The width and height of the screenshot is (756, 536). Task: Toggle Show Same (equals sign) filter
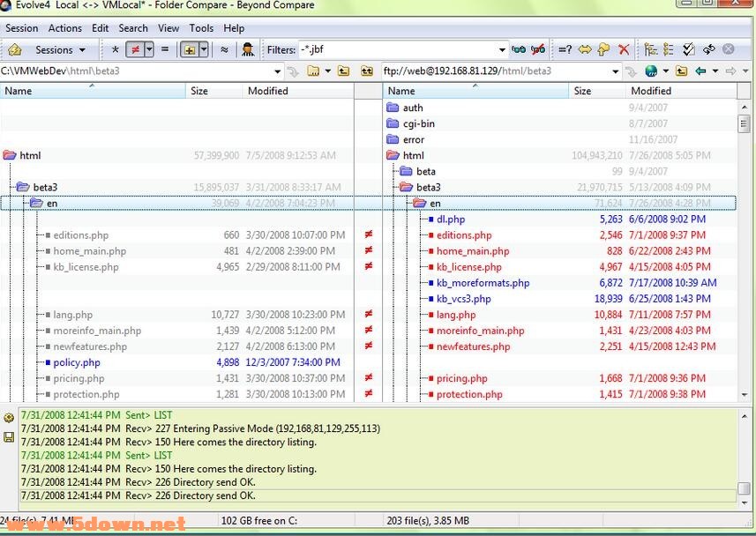pos(165,49)
